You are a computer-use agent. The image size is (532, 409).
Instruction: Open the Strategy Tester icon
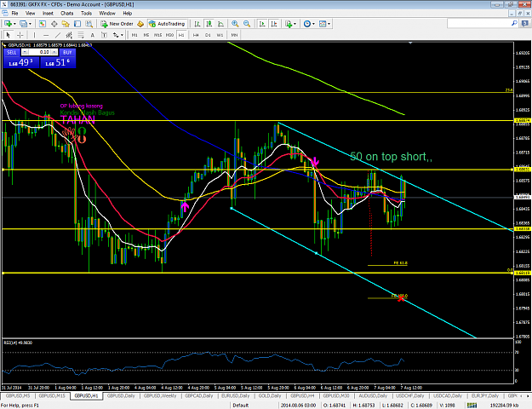(x=89, y=24)
